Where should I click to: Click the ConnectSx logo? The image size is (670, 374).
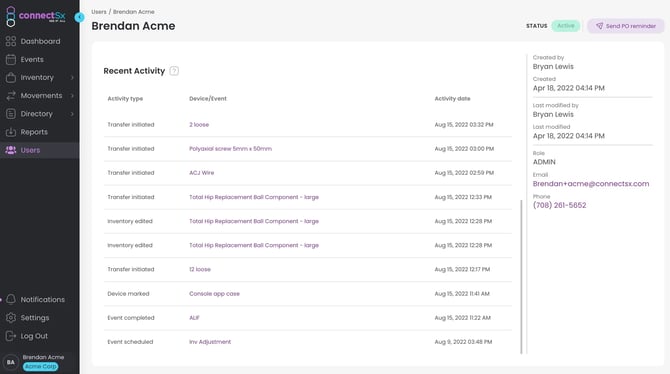click(x=35, y=16)
